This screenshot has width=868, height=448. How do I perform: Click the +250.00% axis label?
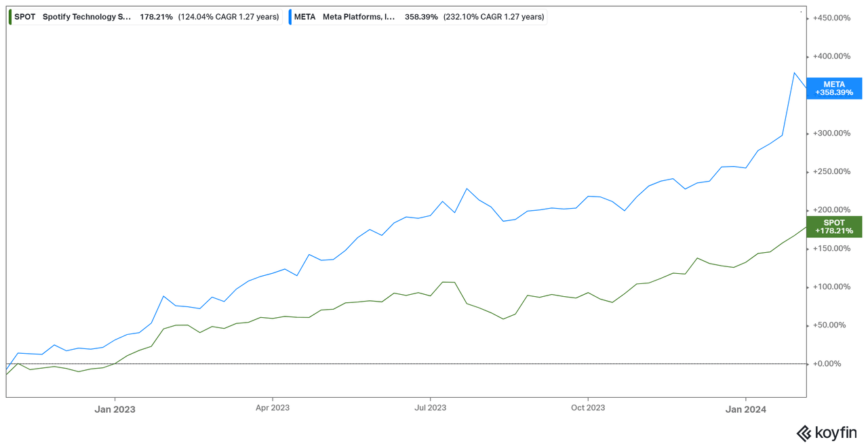click(831, 171)
